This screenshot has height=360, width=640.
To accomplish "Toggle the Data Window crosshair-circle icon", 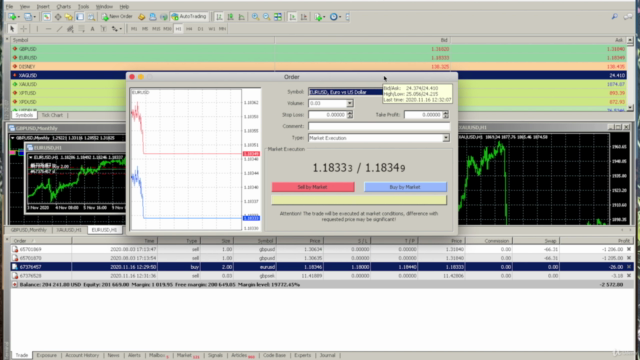I will tap(58, 17).
